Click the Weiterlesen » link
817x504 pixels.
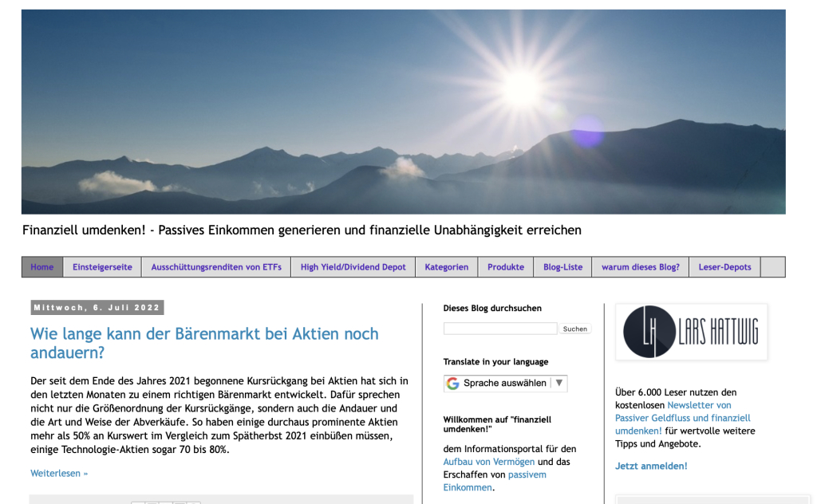point(59,474)
